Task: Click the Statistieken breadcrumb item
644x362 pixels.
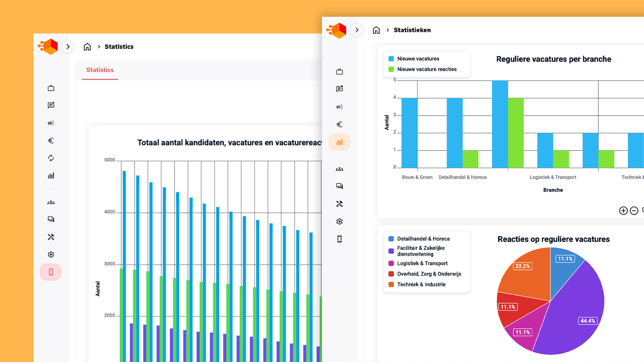Action: tap(412, 30)
